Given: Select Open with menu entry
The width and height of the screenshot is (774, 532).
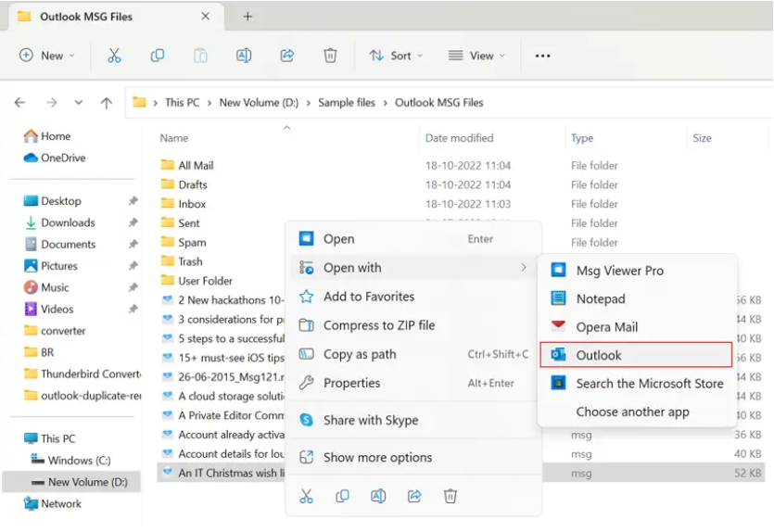Looking at the screenshot, I should click(x=413, y=268).
